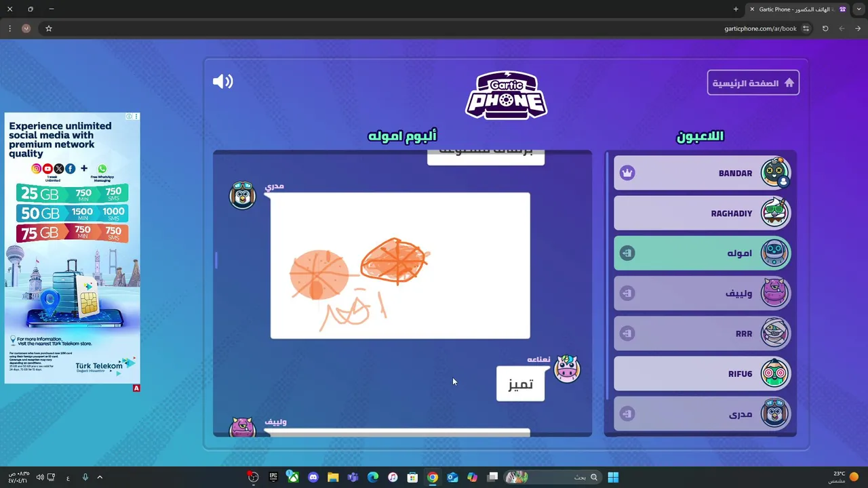The image size is (868, 488).
Task: Open Discord from the taskbar
Action: pyautogui.click(x=313, y=477)
